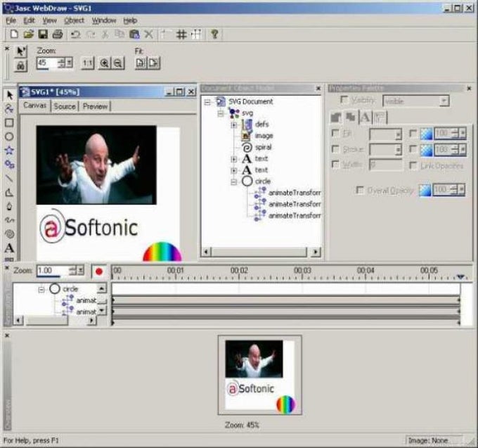The width and height of the screenshot is (478, 448).
Task: Lock selection with the padlock icon
Action: tap(20, 65)
